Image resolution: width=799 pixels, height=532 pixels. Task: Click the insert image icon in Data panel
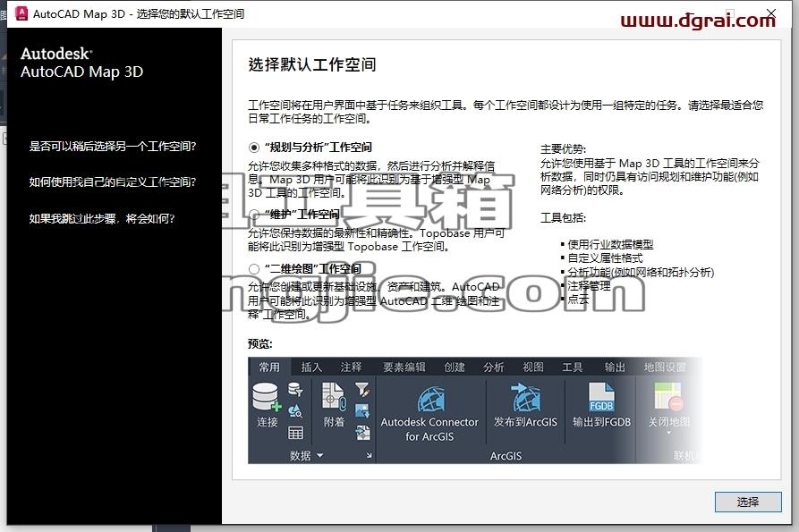(362, 411)
